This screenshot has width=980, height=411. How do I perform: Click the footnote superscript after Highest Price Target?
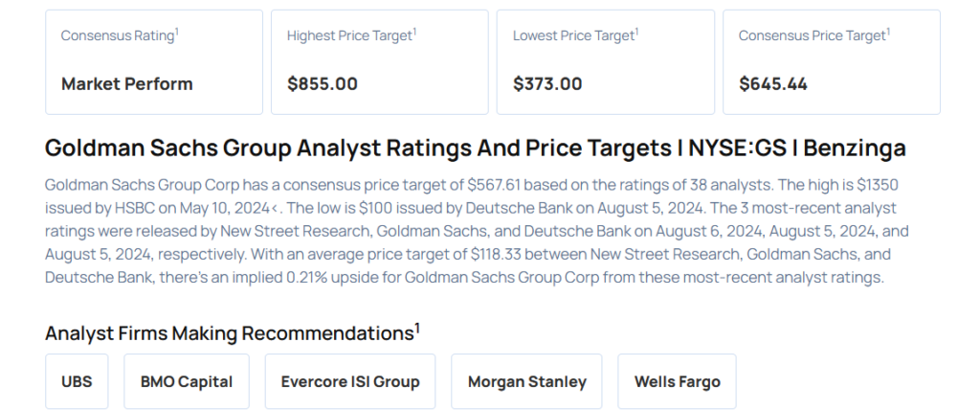point(414,32)
